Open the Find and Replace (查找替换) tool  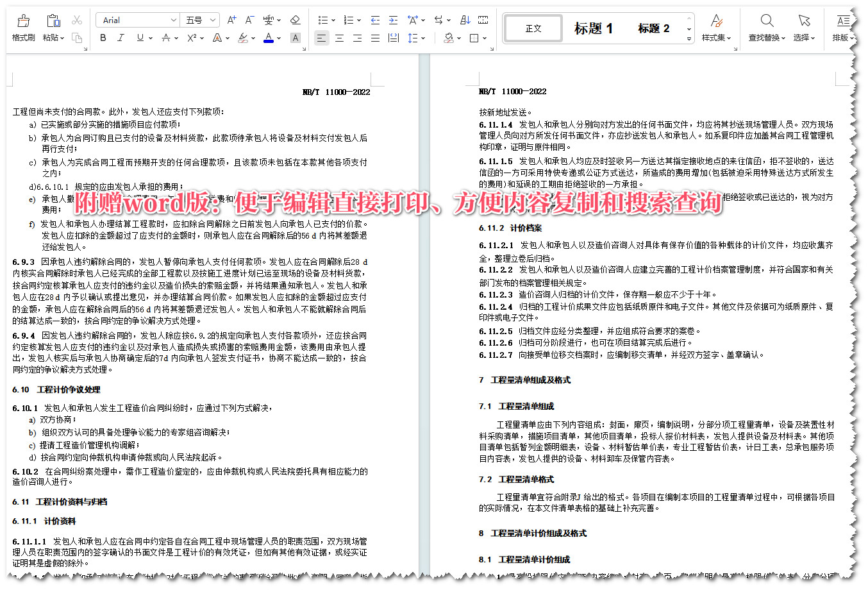click(x=767, y=27)
